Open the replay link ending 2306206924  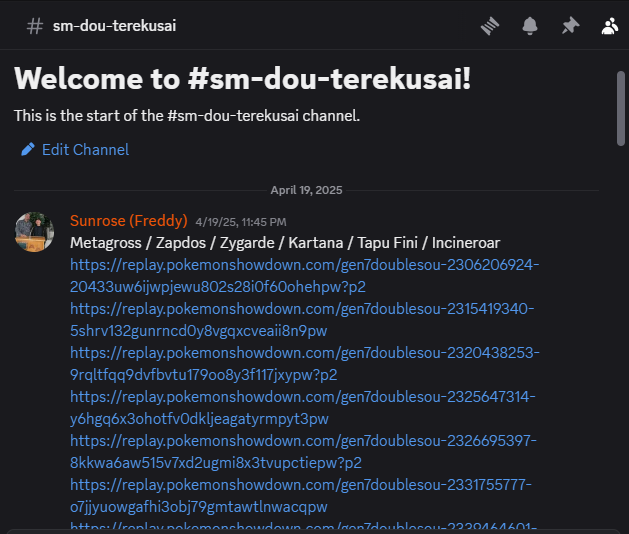point(304,276)
